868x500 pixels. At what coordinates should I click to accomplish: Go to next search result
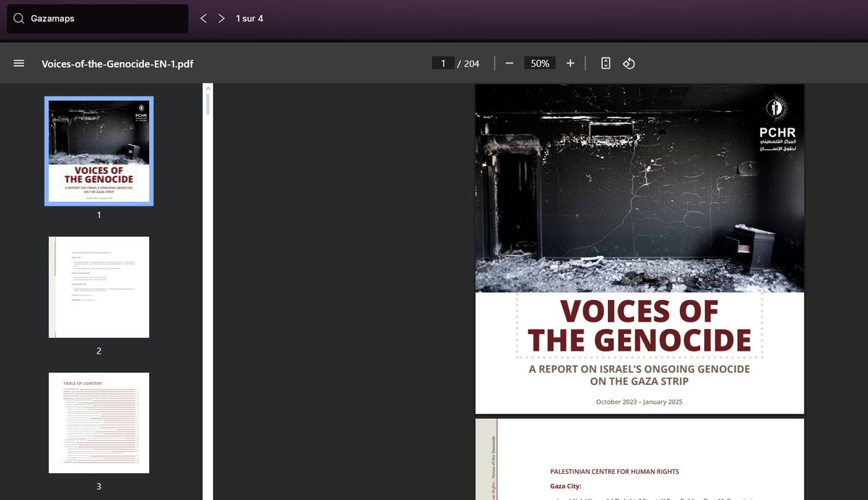(x=222, y=18)
